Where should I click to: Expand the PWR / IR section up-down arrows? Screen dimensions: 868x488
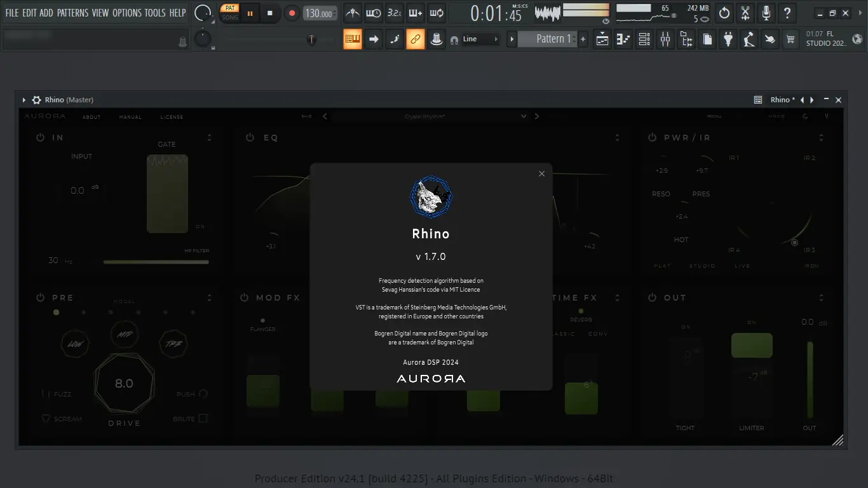pos(821,137)
